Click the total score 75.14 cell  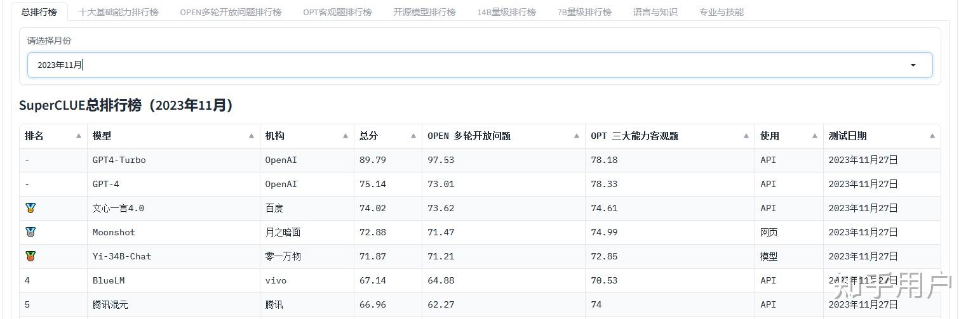pyautogui.click(x=388, y=184)
